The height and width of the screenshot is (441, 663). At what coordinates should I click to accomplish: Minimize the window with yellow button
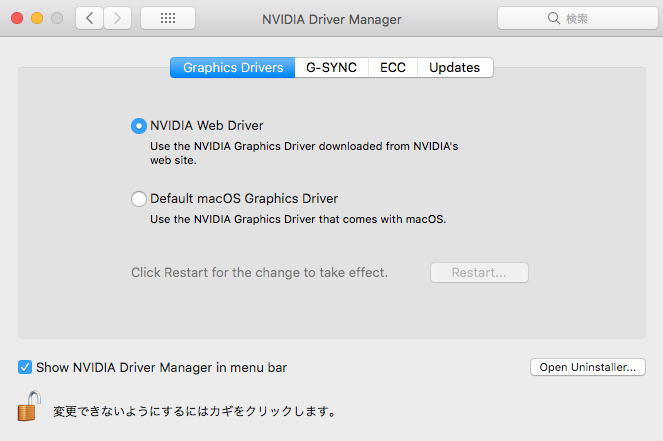click(37, 18)
